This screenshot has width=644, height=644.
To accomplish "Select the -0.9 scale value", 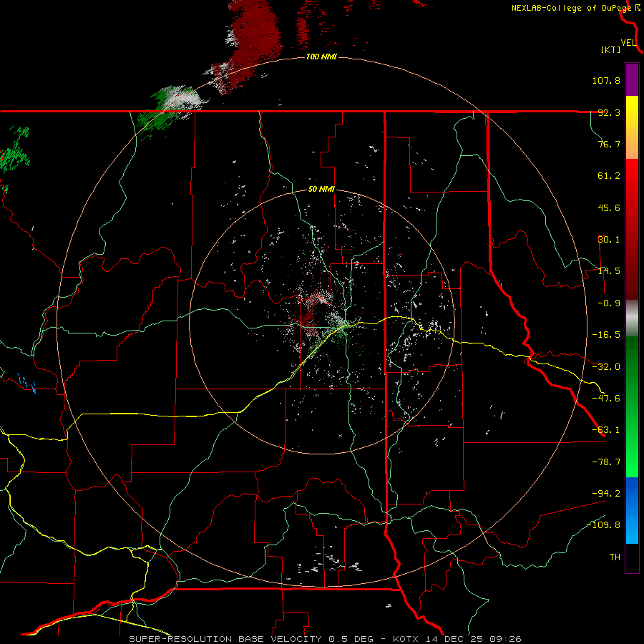I will [609, 303].
